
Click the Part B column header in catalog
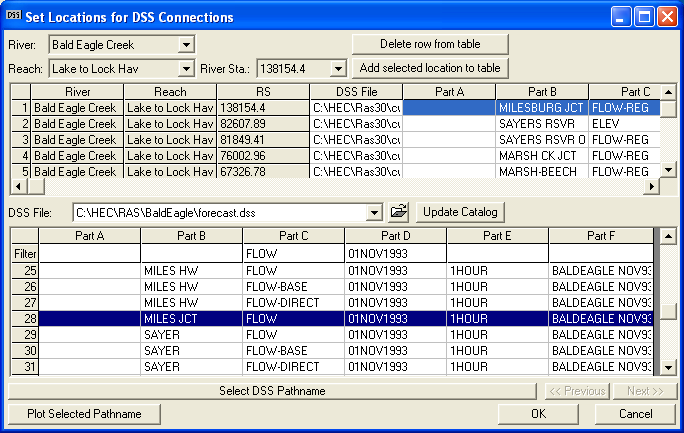tap(191, 236)
